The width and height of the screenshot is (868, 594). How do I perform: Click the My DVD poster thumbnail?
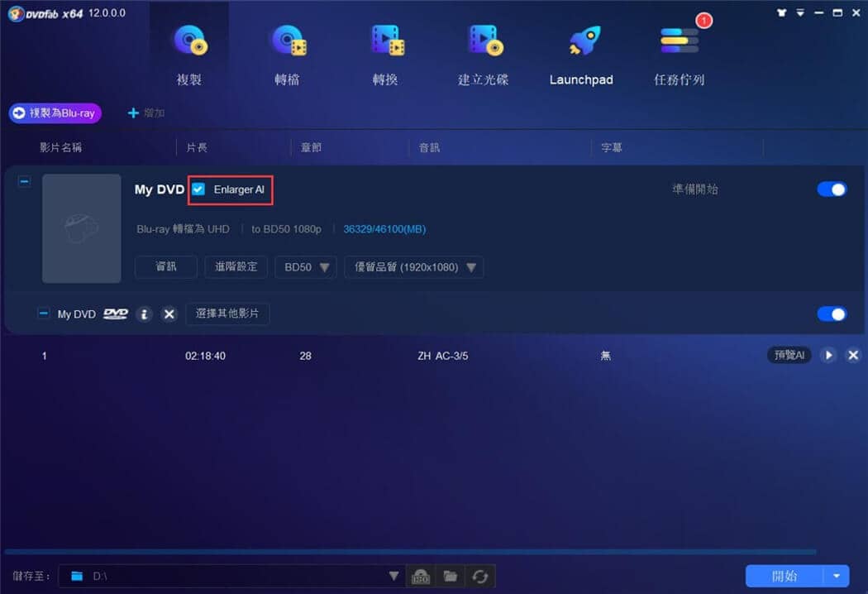tap(81, 228)
